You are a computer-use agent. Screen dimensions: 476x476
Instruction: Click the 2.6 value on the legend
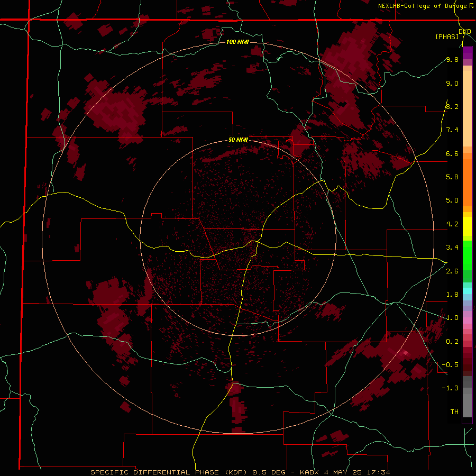point(452,271)
